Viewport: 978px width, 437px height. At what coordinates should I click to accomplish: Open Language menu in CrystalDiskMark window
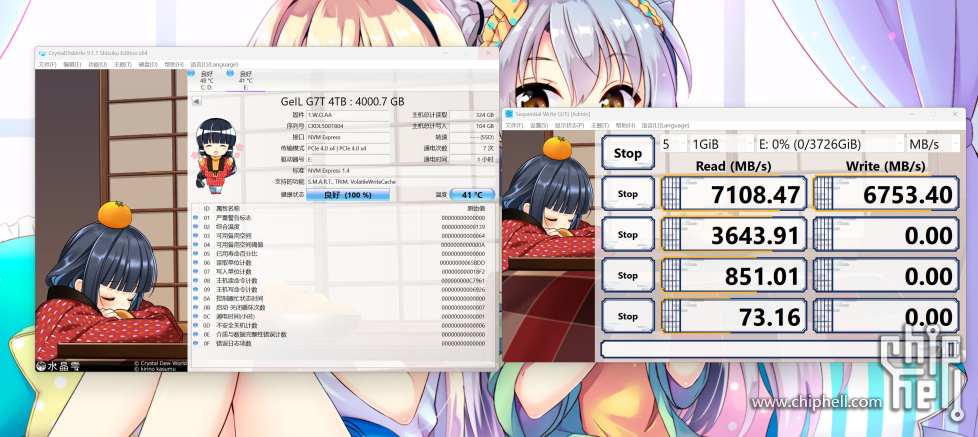click(x=666, y=125)
